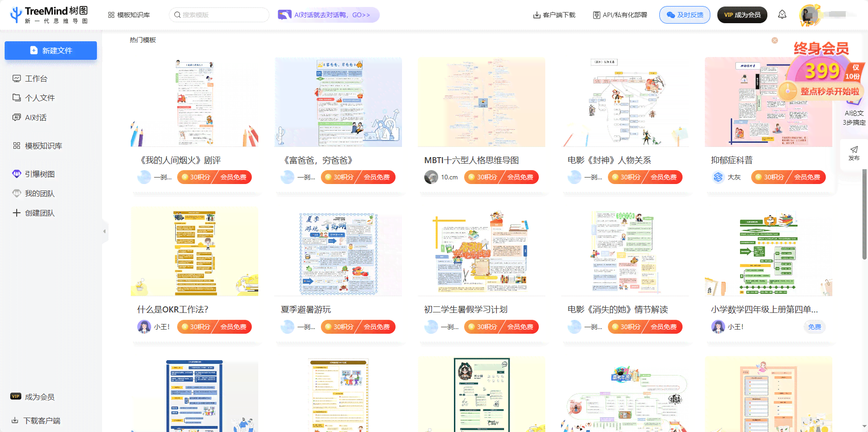
Task: Click the 大灰 author avatar icon
Action: [x=718, y=177]
